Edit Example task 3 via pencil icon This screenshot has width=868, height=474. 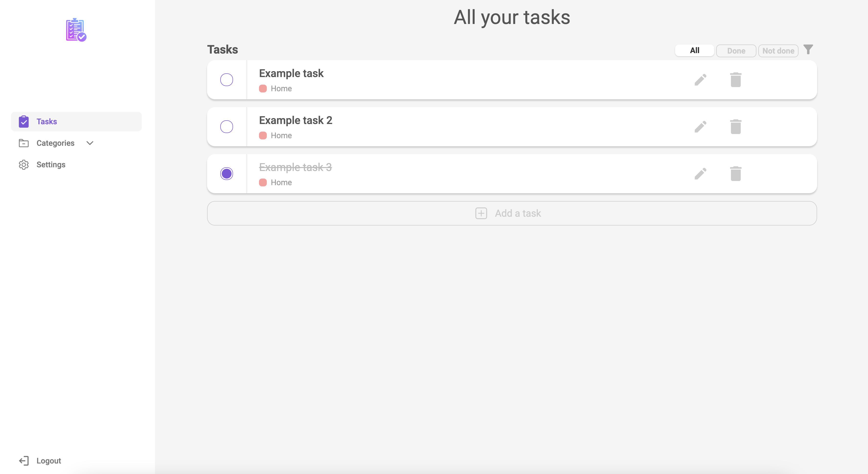click(700, 174)
